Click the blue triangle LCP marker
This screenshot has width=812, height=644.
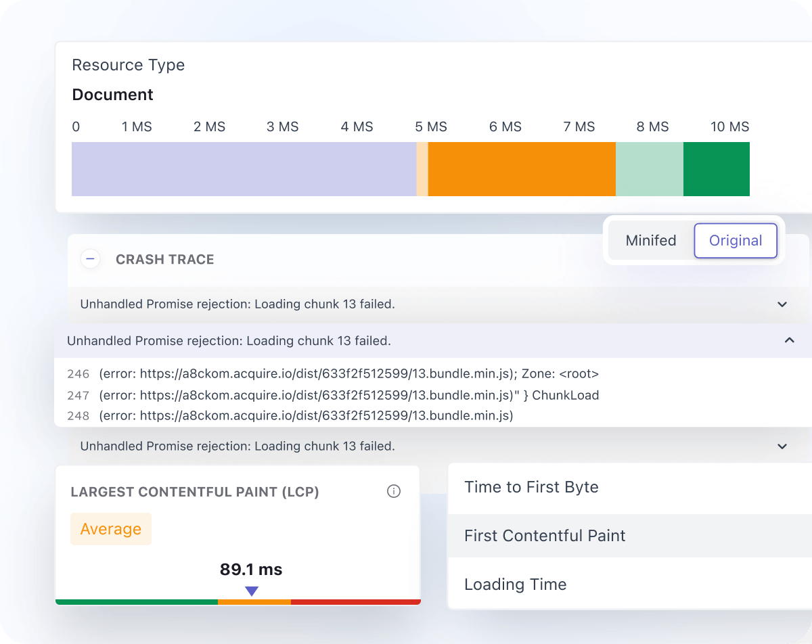(252, 591)
